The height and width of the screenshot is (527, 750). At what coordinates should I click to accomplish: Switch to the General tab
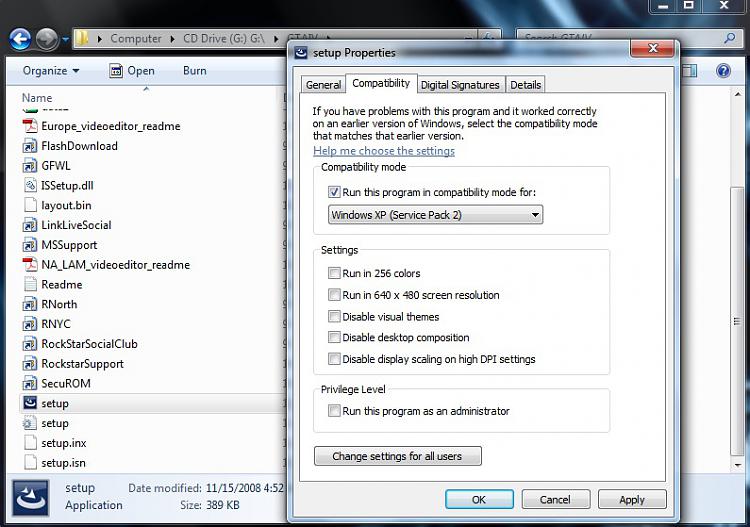pyautogui.click(x=323, y=85)
